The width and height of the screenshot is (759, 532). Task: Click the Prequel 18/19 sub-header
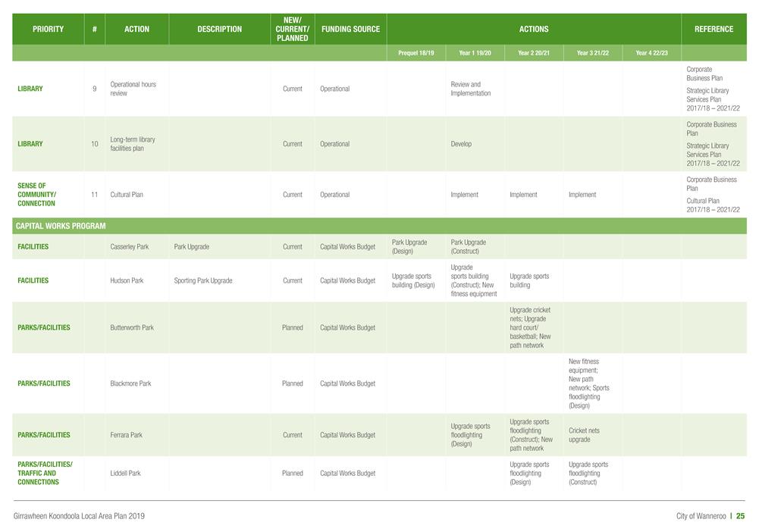coord(416,53)
